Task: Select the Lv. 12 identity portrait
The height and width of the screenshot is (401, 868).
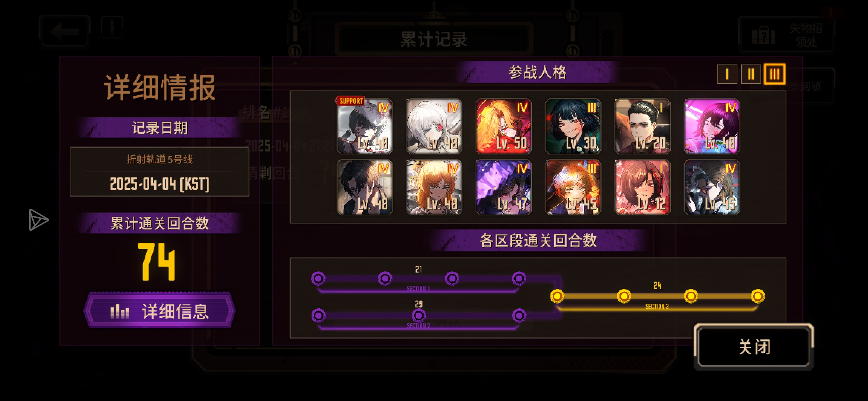Action: click(x=642, y=187)
